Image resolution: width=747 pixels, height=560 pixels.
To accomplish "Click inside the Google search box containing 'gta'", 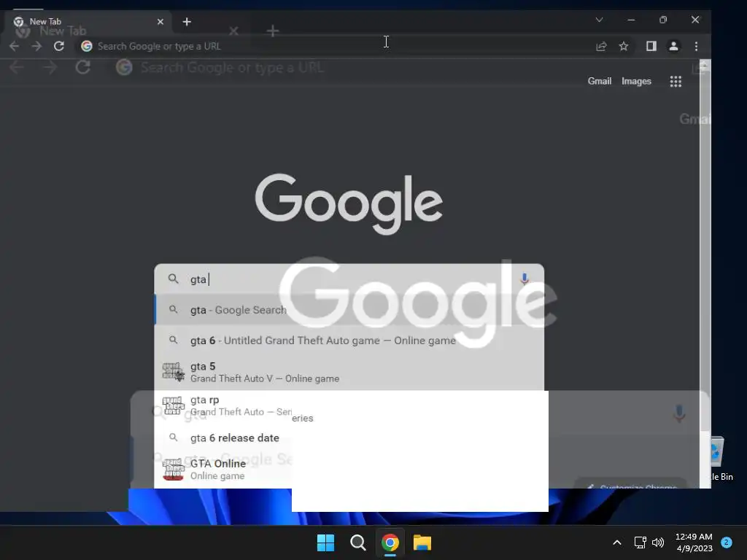I will pyautogui.click(x=349, y=279).
